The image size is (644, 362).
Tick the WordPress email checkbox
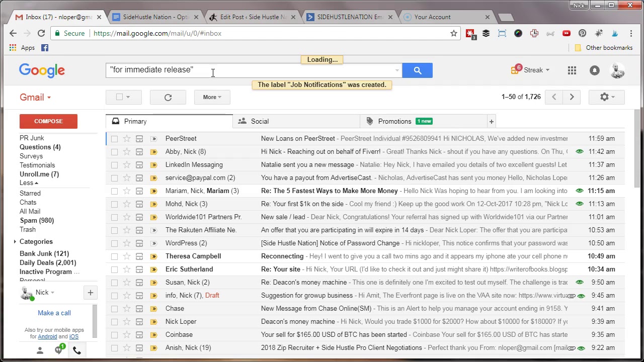pos(114,243)
